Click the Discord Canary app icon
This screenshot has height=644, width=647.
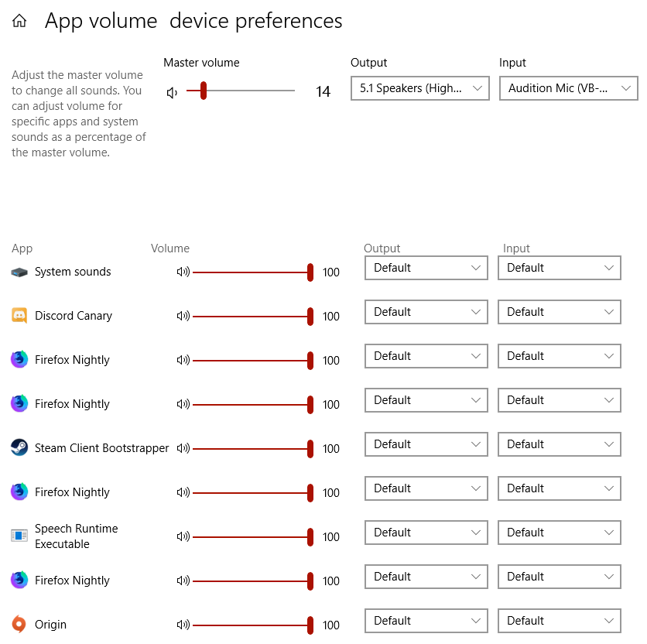coord(21,315)
